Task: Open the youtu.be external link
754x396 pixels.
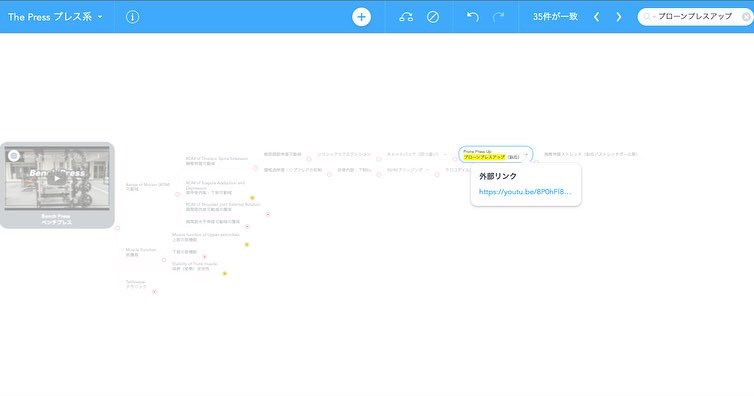Action: [x=525, y=191]
